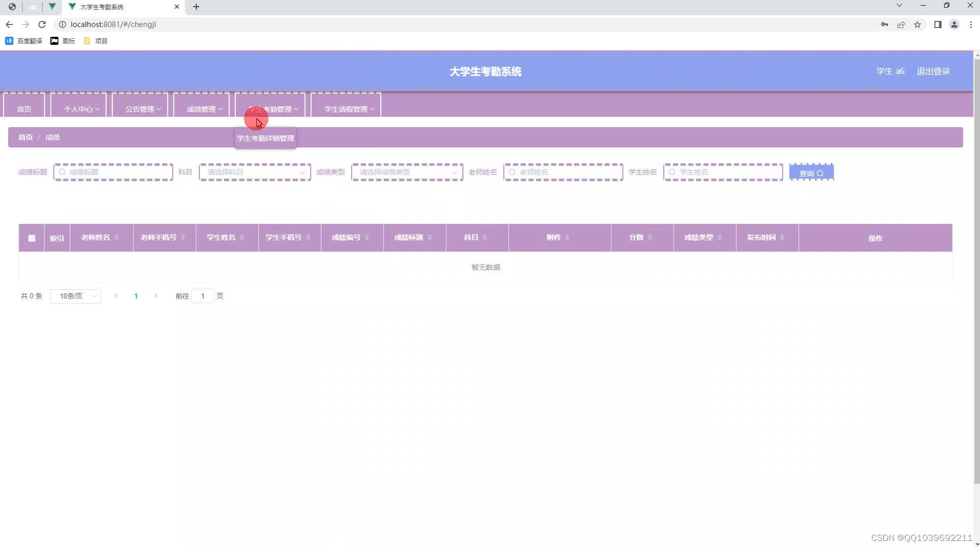Click the 查询 search button
Image resolution: width=980 pixels, height=547 pixels.
[812, 172]
